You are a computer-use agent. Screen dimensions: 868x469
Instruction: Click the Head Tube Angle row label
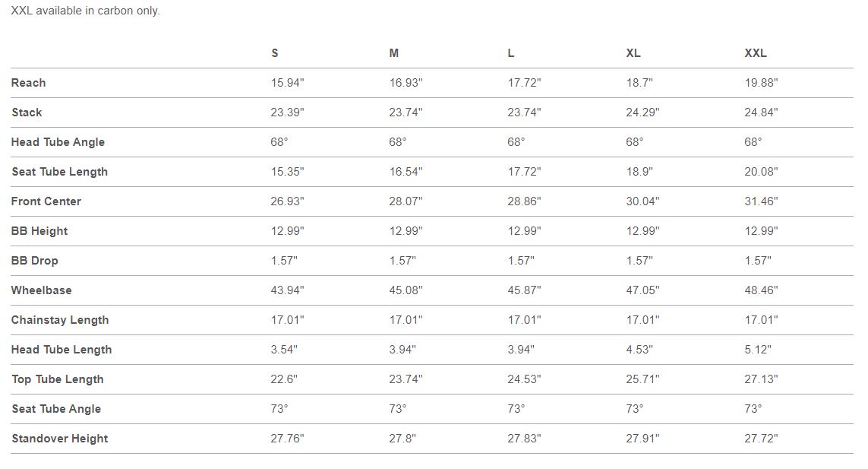pyautogui.click(x=58, y=142)
